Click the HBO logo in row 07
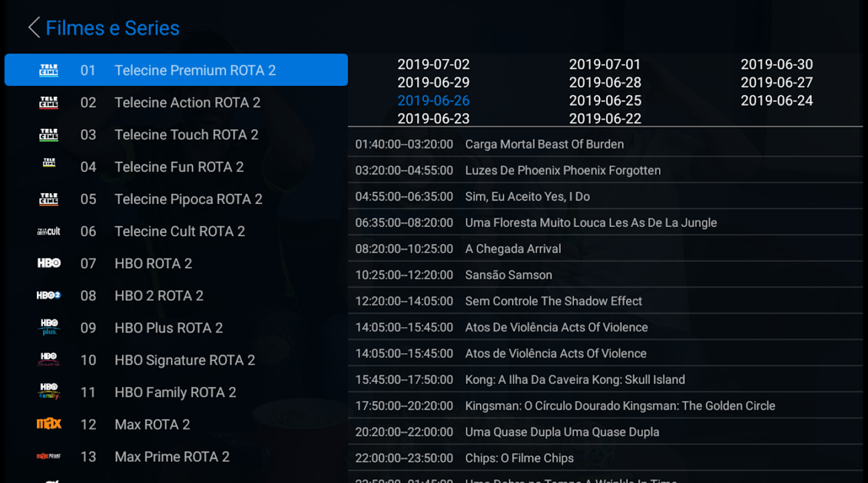 (x=49, y=263)
